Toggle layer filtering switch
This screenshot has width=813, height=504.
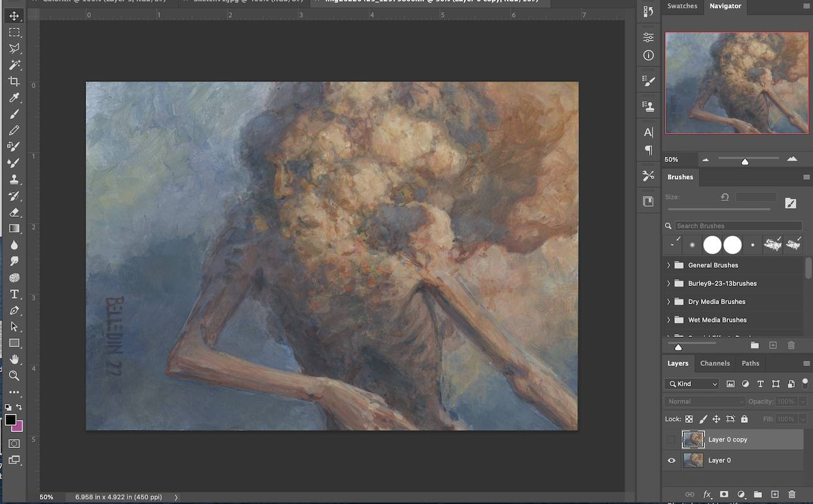[805, 383]
